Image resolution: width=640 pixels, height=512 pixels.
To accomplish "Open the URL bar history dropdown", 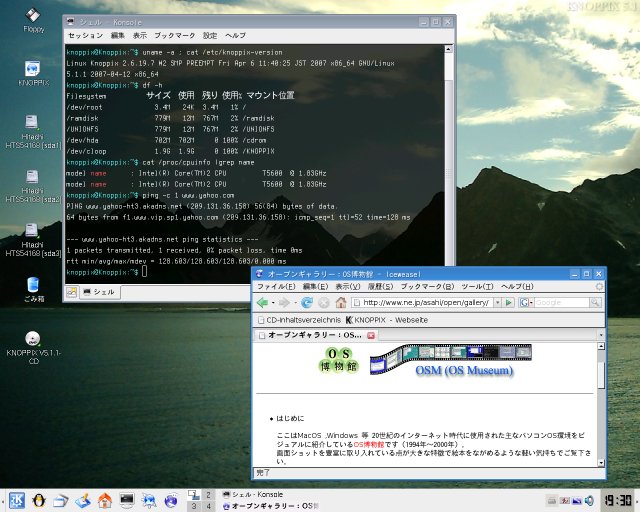I will [x=498, y=303].
